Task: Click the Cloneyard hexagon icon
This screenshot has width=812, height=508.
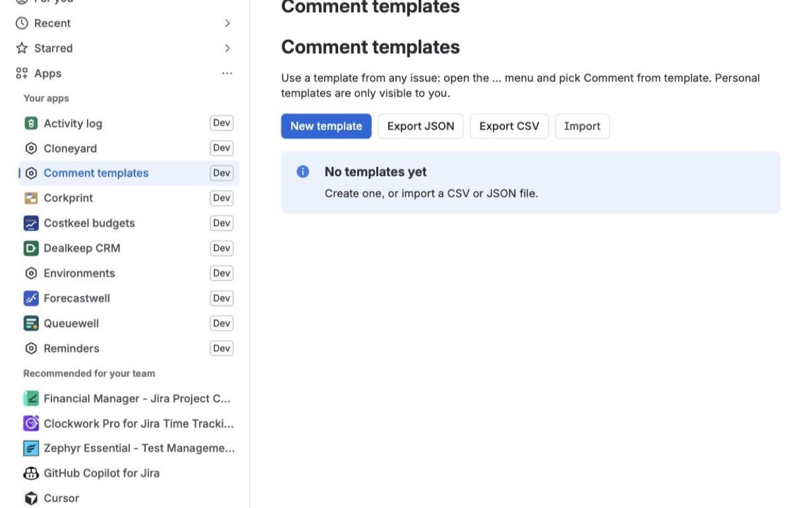Action: coord(31,148)
